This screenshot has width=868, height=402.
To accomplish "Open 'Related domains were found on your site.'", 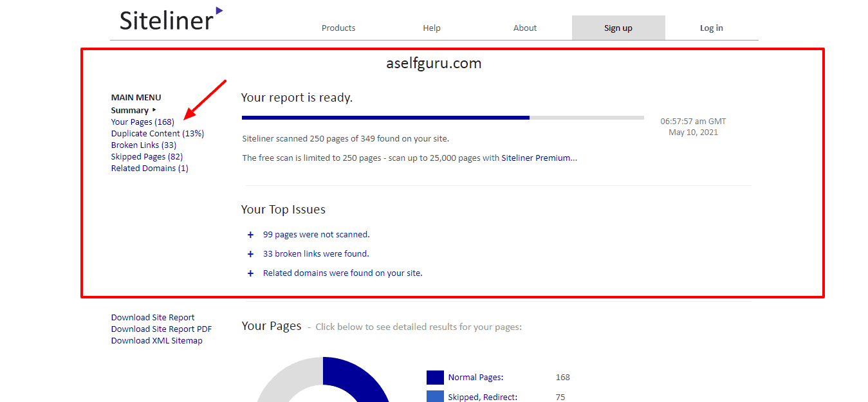I will click(x=342, y=273).
